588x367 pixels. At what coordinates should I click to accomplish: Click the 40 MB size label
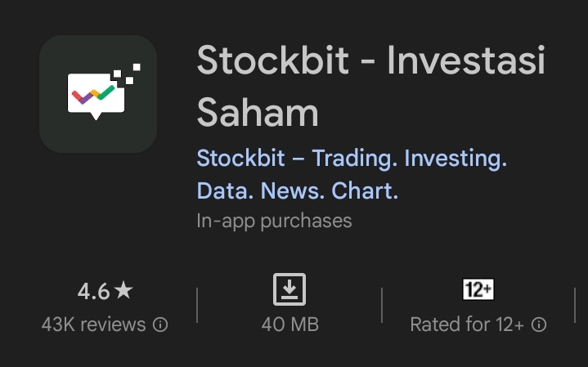290,324
